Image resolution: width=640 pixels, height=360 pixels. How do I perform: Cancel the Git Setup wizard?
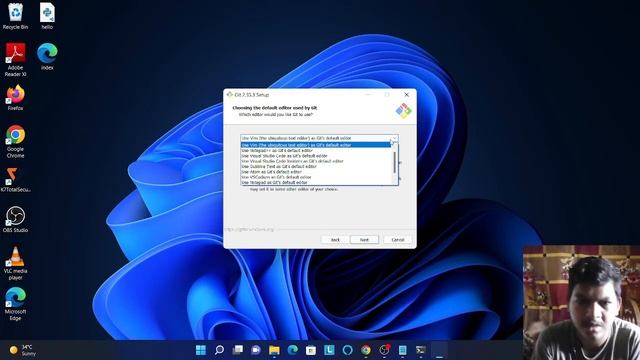click(398, 240)
